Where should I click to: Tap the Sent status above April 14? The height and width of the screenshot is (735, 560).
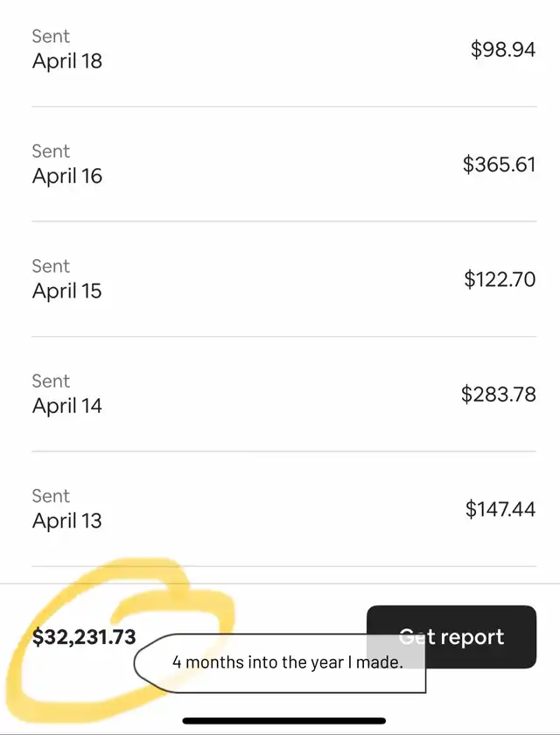51,381
